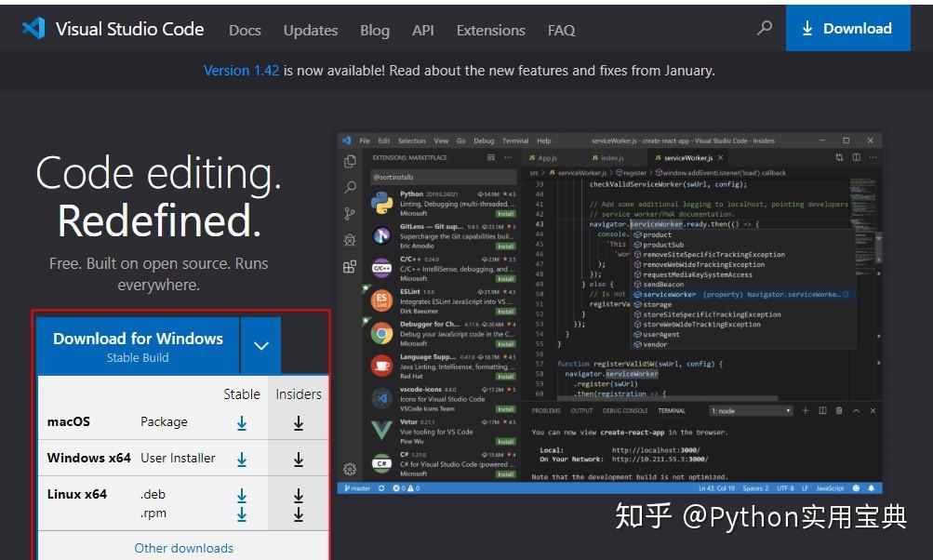This screenshot has width=933, height=560.
Task: Click the split editor icon in editor title bar
Action: [x=856, y=158]
